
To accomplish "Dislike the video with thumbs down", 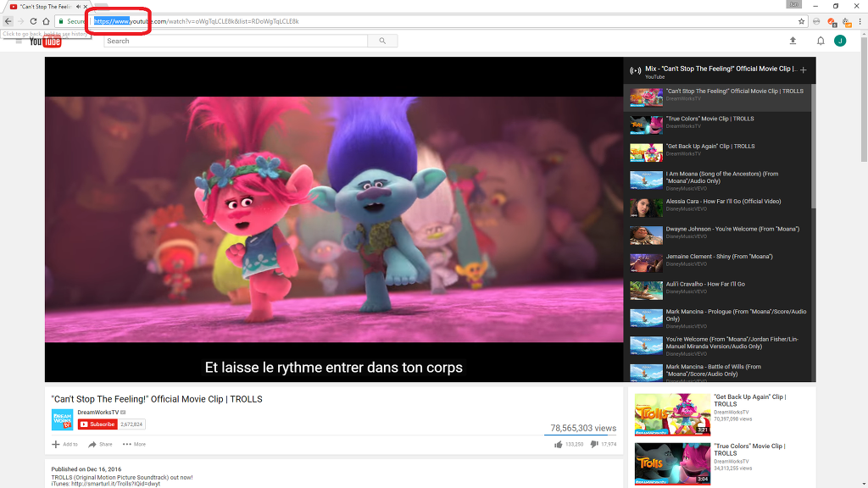I will (x=594, y=444).
